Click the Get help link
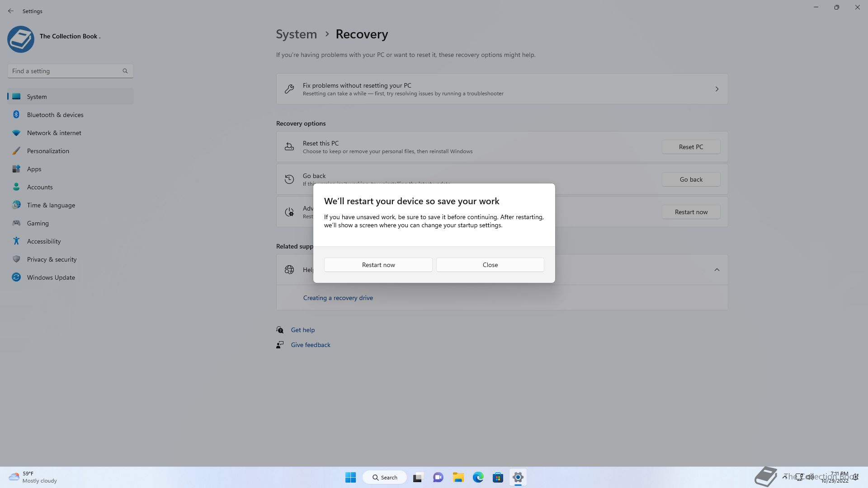This screenshot has width=868, height=488. click(x=302, y=330)
